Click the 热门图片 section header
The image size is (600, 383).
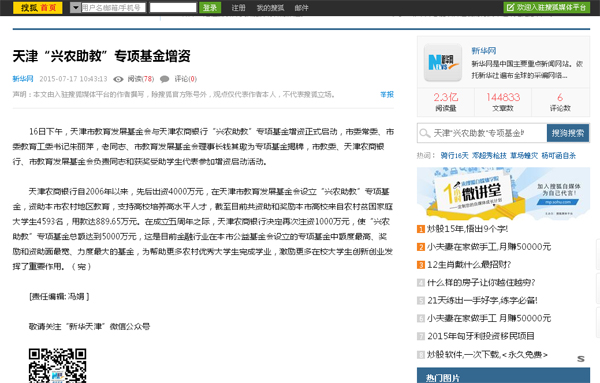coord(503,376)
